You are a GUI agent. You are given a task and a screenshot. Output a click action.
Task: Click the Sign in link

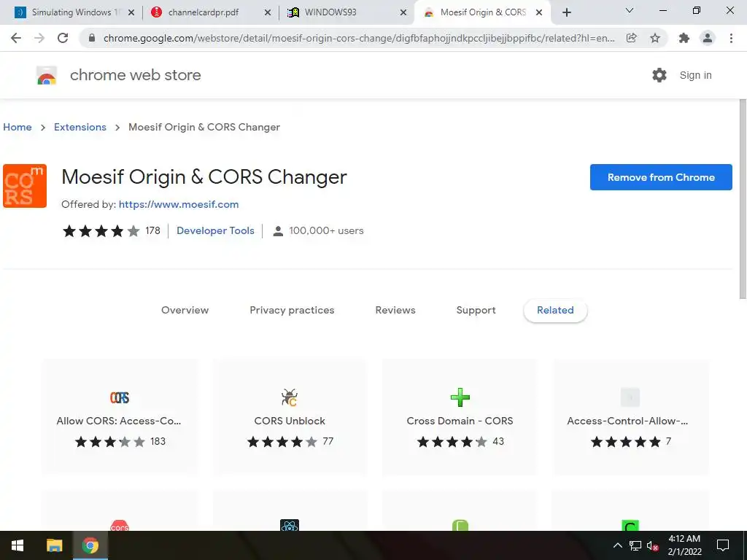[695, 75]
